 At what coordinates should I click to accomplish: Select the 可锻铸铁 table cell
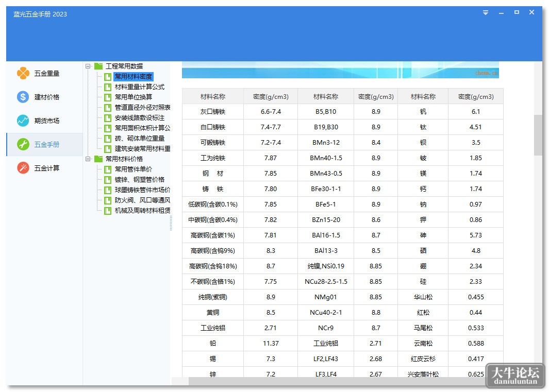[213, 143]
